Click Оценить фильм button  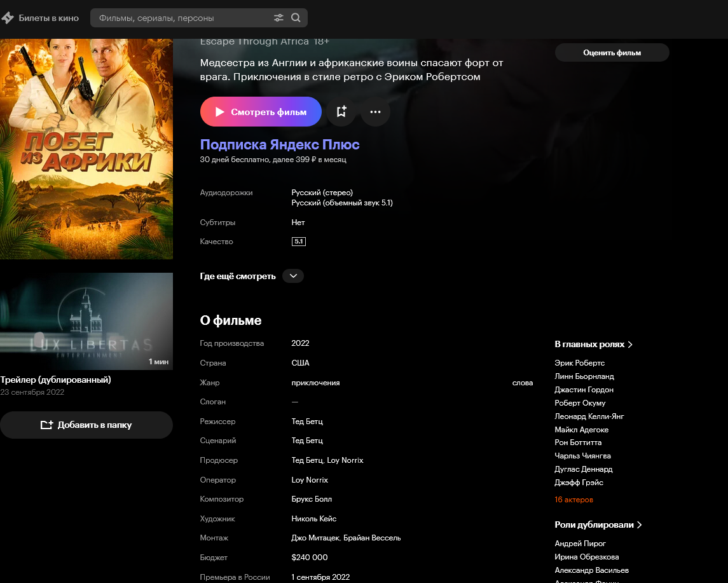coord(612,53)
